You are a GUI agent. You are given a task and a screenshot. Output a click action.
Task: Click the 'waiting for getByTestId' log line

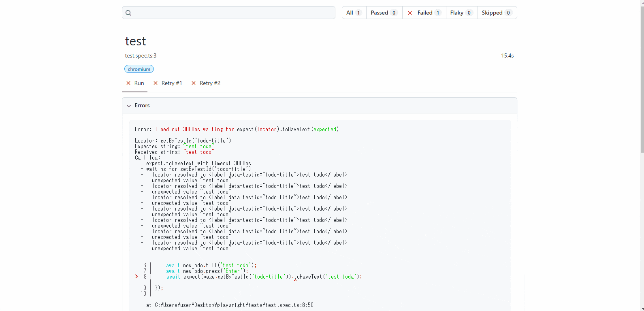(196, 169)
